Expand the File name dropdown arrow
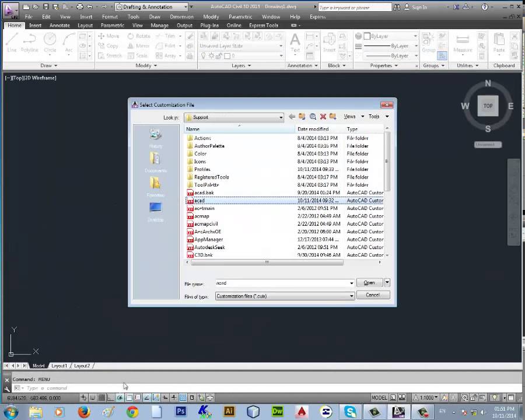 tap(351, 283)
